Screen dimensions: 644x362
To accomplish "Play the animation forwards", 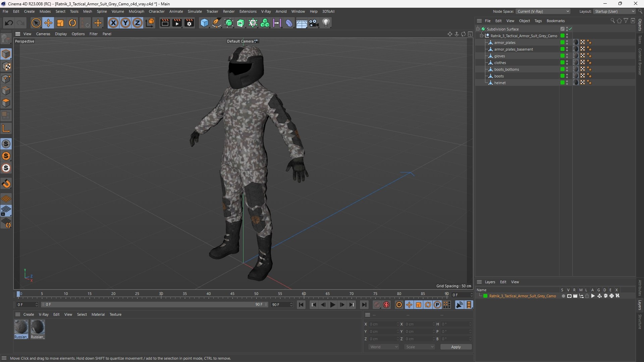I will coord(333,305).
